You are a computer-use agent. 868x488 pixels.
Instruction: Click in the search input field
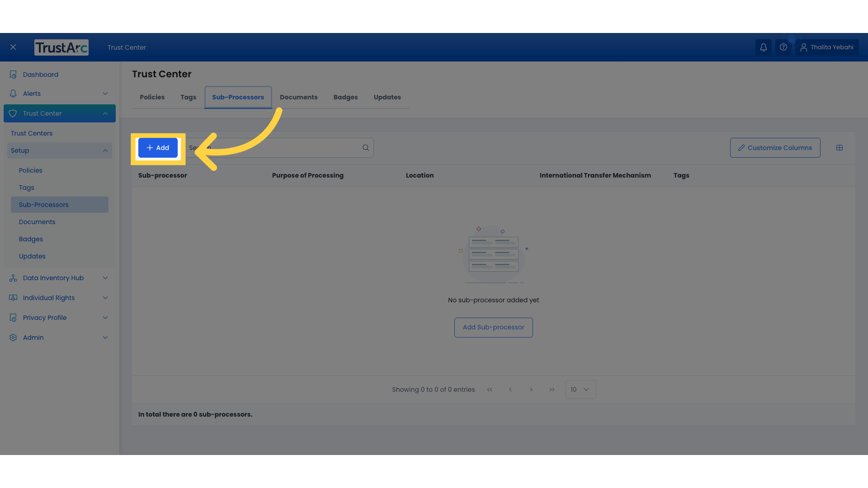tap(278, 148)
